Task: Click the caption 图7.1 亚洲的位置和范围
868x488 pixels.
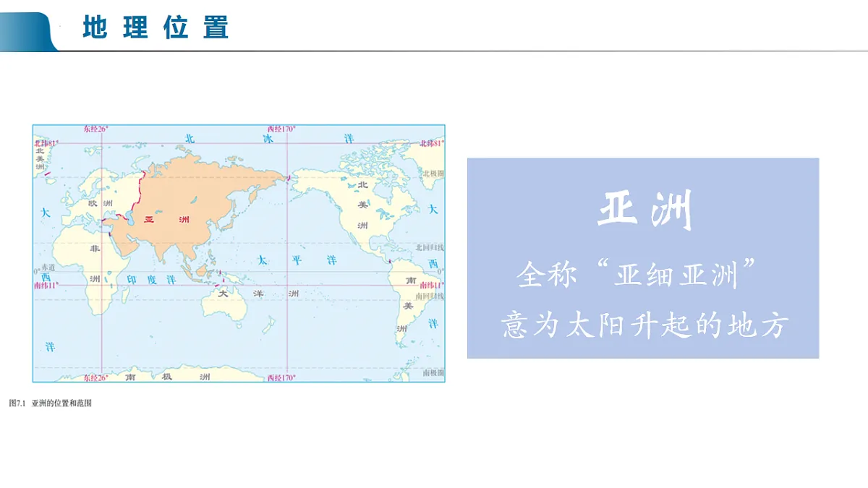Action: click(51, 403)
